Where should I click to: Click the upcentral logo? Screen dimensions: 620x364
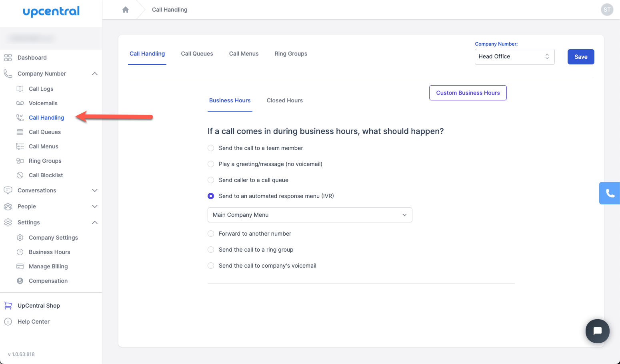pos(51,12)
